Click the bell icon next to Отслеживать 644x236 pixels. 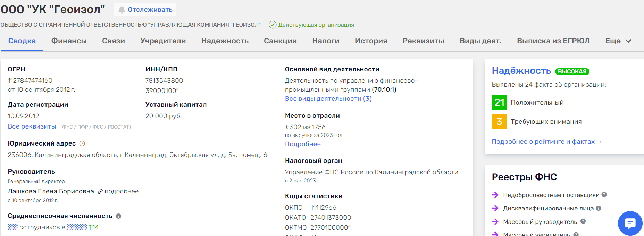click(x=122, y=10)
